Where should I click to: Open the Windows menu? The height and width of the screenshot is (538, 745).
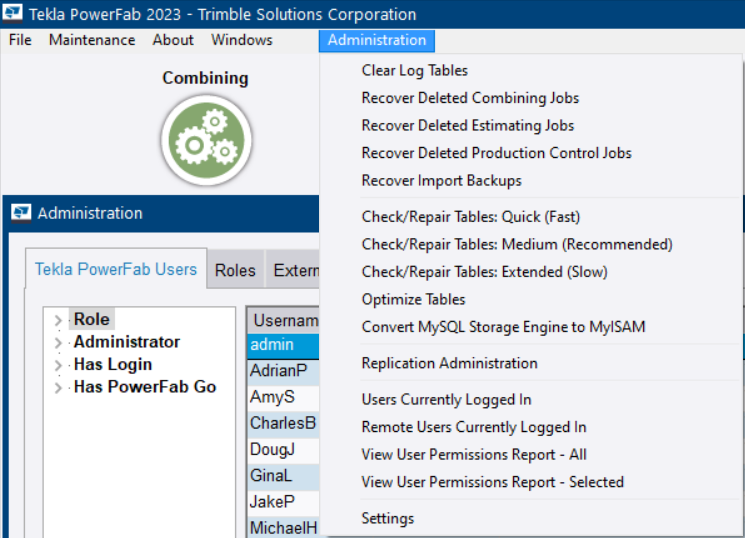coord(241,40)
